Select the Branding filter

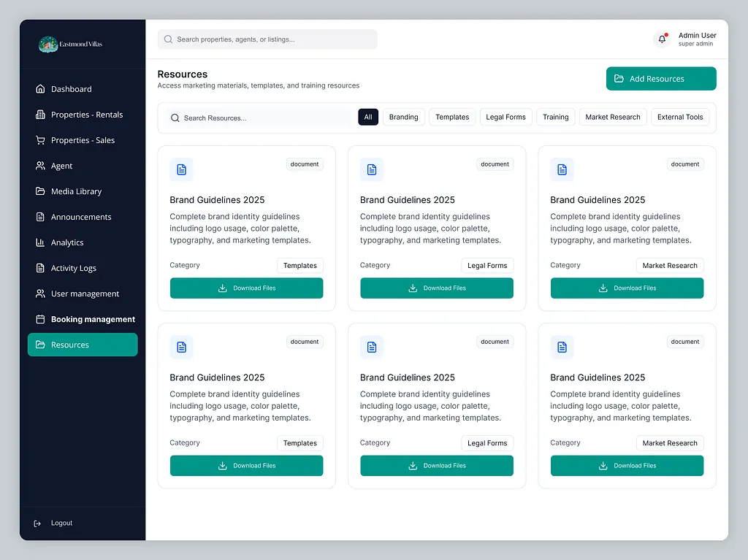point(403,117)
